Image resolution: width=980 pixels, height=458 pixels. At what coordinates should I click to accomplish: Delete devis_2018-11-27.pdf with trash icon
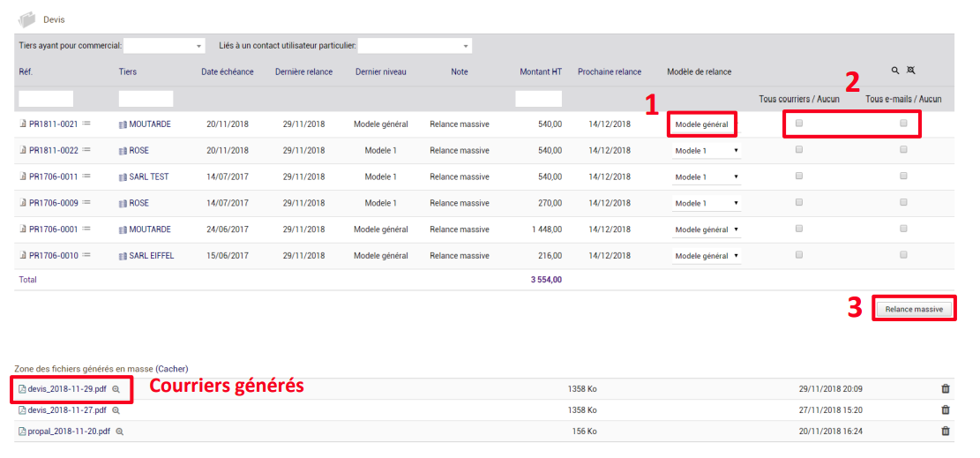(946, 409)
